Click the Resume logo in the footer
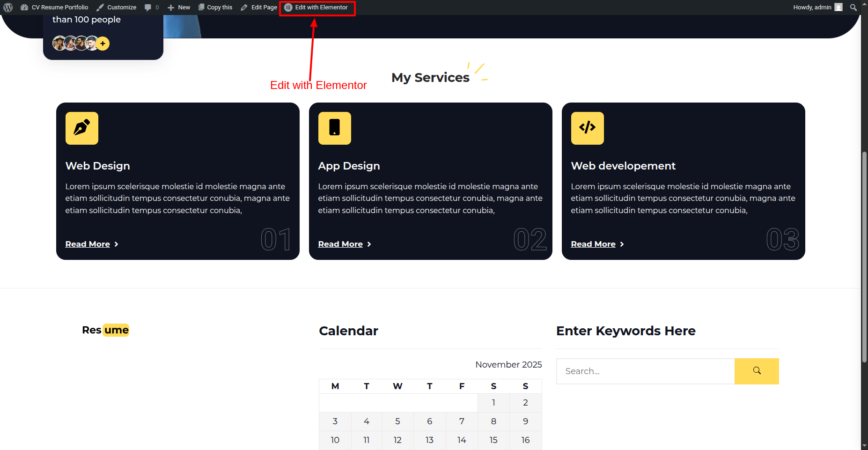The height and width of the screenshot is (450, 868). (105, 330)
